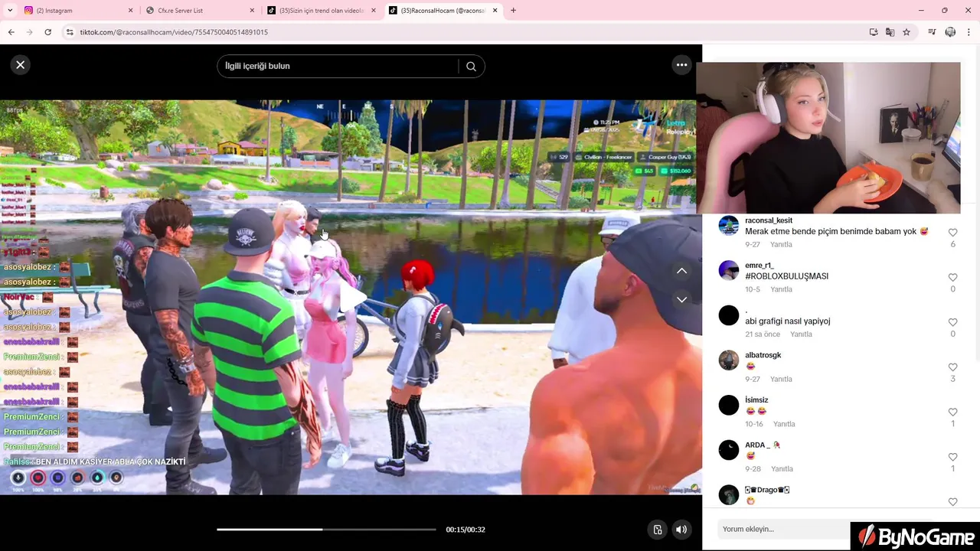Screen dimensions: 980x551
Task: Like raconsal_kesit's comment
Action: [x=952, y=233]
